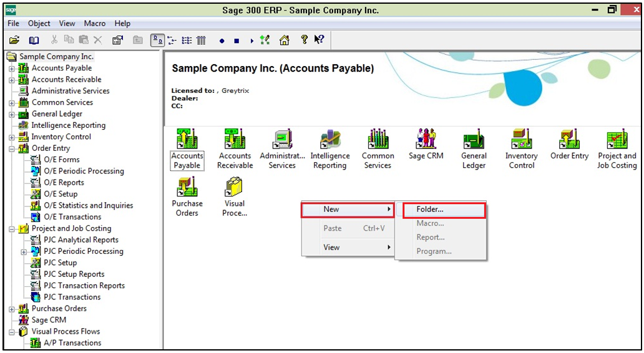This screenshot has width=644, height=353.
Task: Open the General Ledger desktop icon
Action: click(474, 150)
